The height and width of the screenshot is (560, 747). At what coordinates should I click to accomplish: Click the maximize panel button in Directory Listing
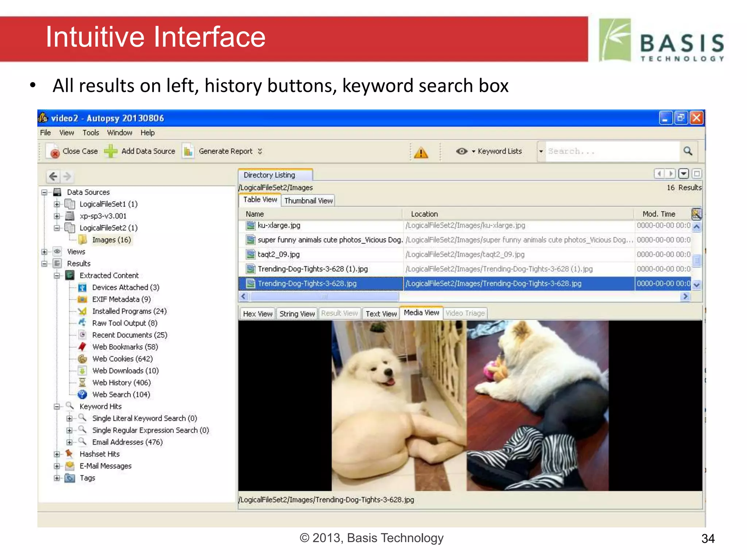(697, 174)
